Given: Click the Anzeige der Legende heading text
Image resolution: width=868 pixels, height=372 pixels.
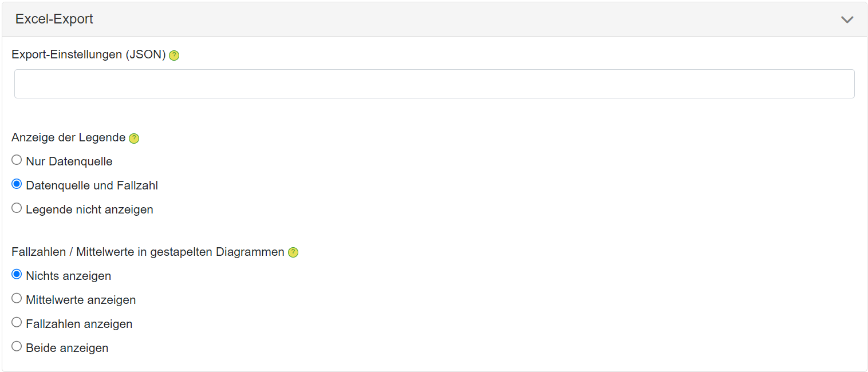Looking at the screenshot, I should [68, 138].
